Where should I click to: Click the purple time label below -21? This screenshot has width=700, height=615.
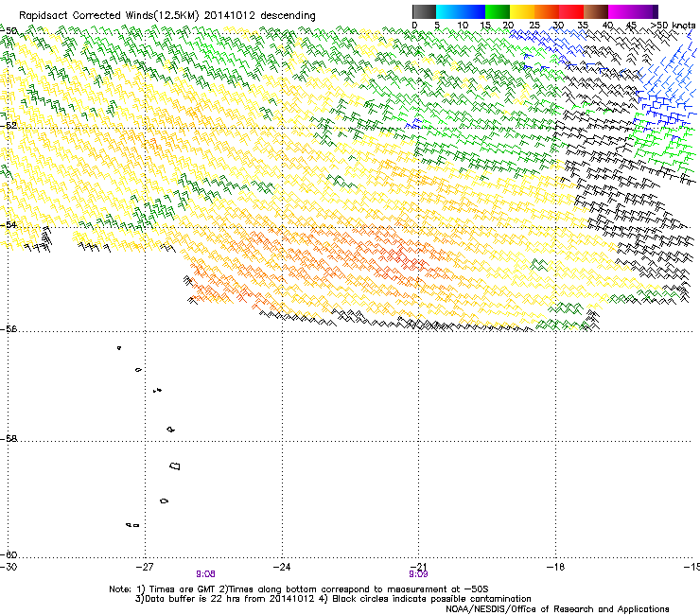pyautogui.click(x=418, y=574)
